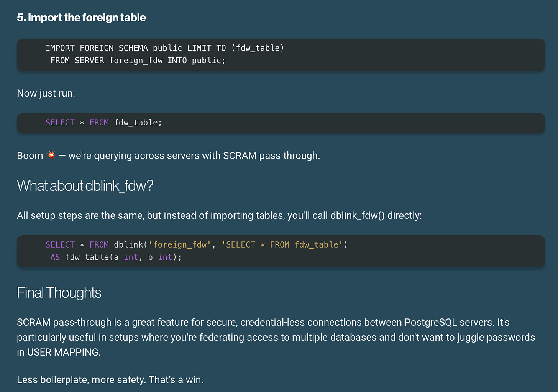Click the IMPORT FOREIGN SCHEMA code line

coord(165,48)
